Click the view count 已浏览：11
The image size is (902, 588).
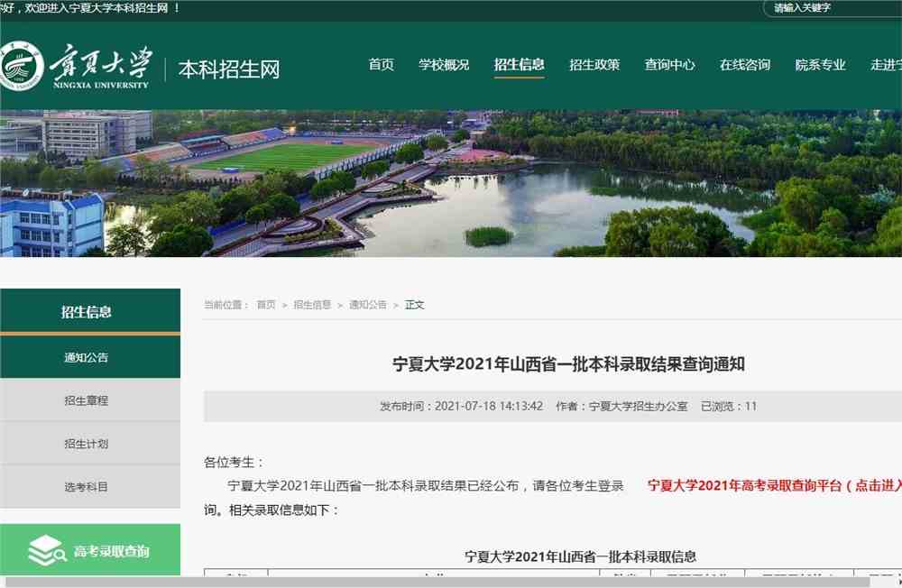(729, 406)
